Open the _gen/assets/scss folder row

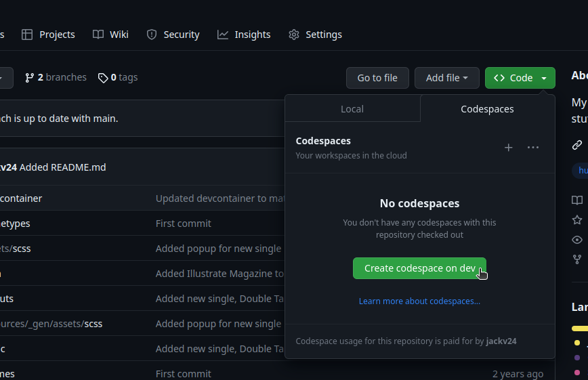(51, 324)
